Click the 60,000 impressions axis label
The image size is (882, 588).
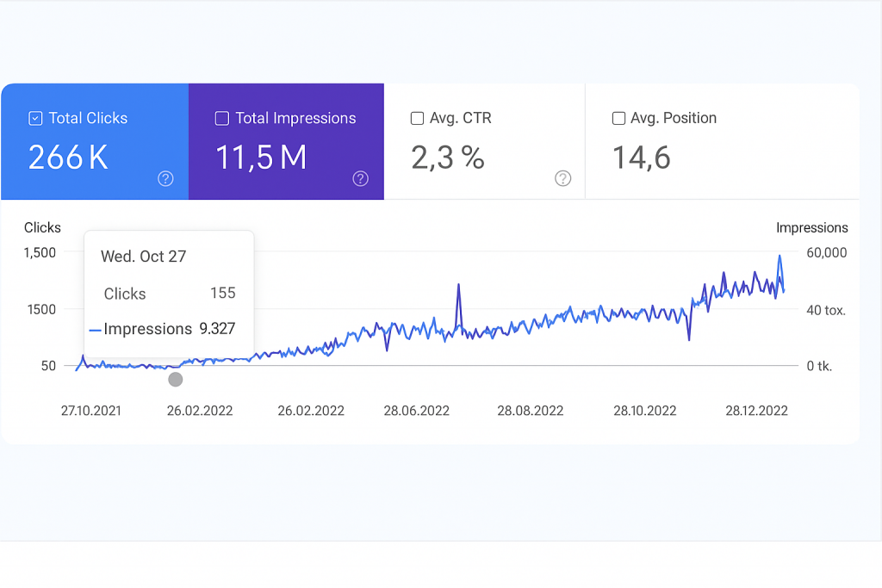[825, 252]
